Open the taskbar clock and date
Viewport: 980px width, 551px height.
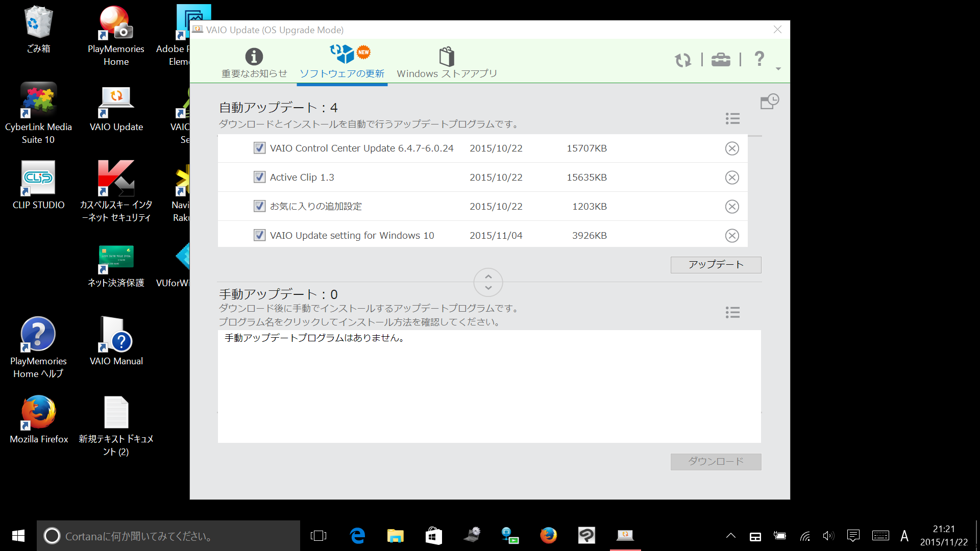[944, 536]
